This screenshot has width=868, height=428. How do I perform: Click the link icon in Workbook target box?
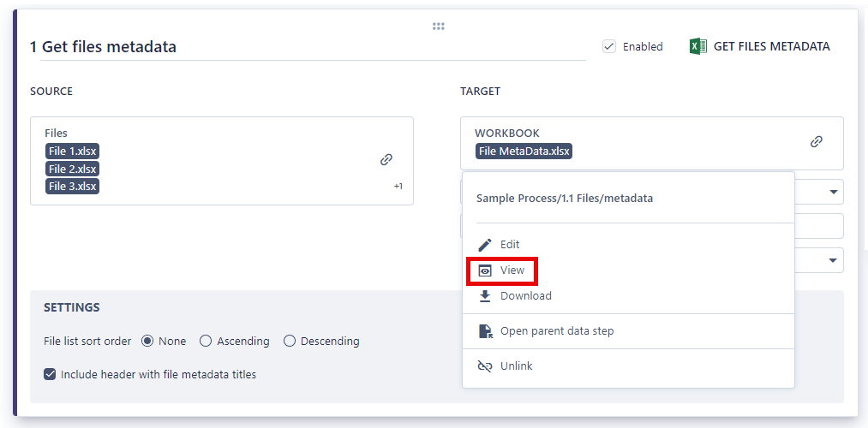817,142
